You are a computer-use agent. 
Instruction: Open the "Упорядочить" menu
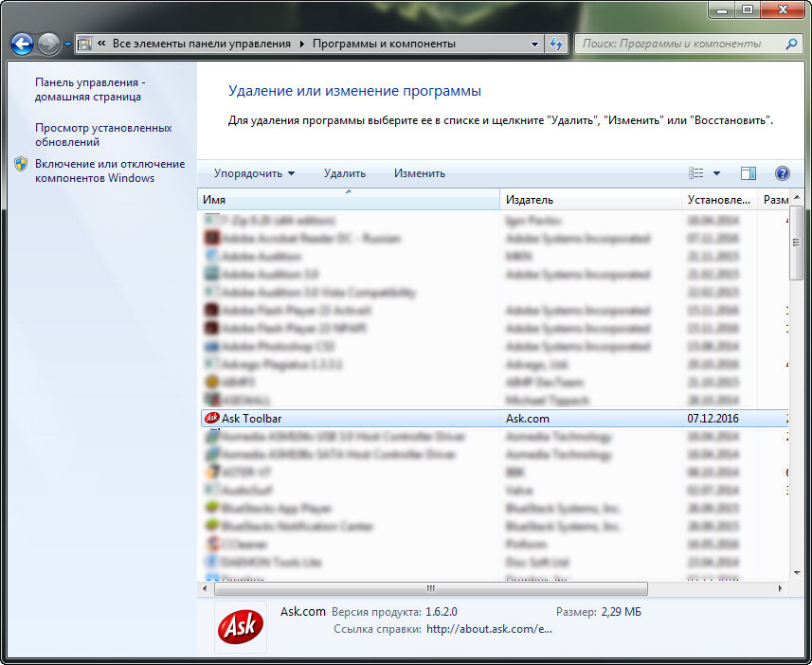click(254, 173)
